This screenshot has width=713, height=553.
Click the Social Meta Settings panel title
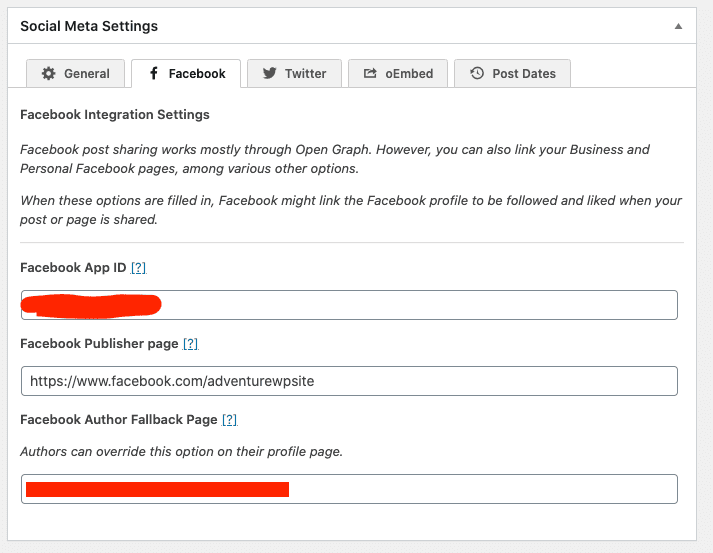click(89, 26)
